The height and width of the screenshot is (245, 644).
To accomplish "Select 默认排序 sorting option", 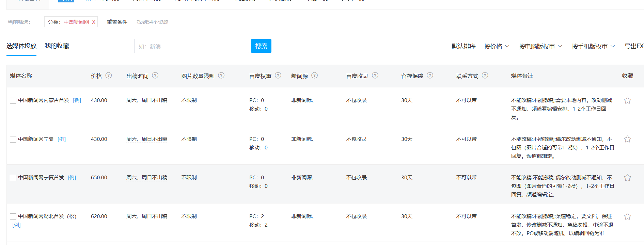I will tap(464, 46).
